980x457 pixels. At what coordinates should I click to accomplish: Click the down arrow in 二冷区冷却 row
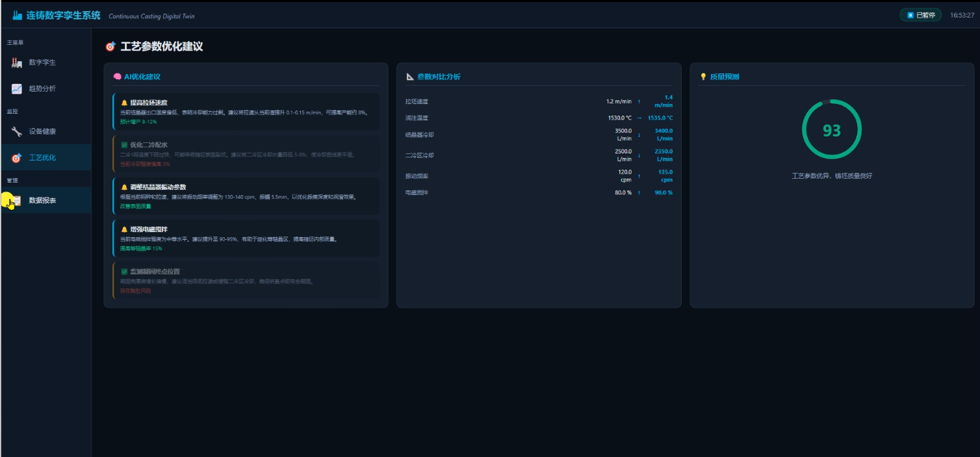click(x=639, y=155)
